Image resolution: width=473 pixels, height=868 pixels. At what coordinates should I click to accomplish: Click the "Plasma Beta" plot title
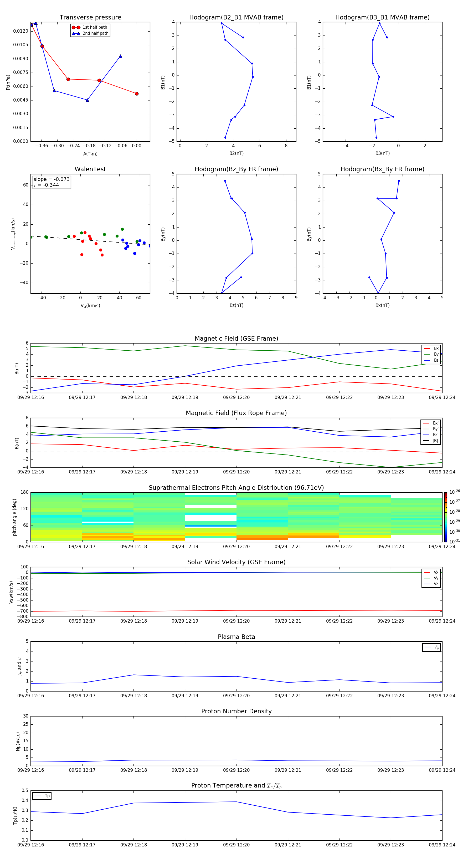[x=236, y=637]
